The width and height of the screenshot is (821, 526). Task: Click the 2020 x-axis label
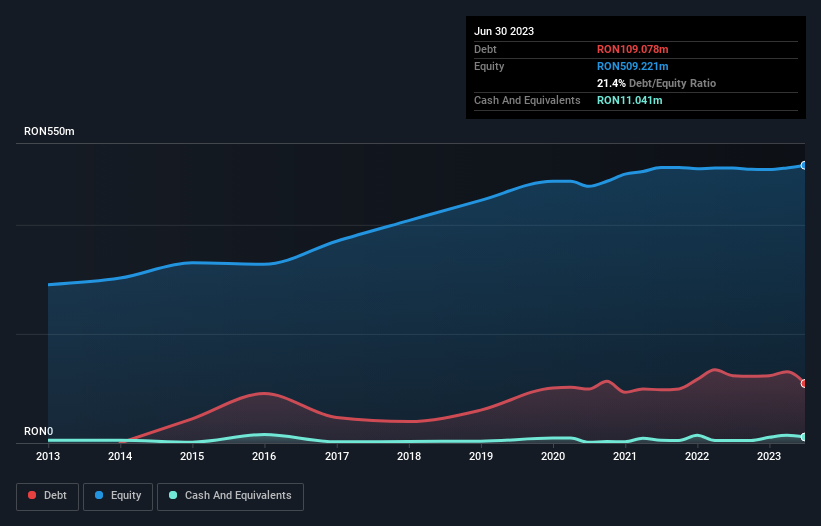(553, 456)
